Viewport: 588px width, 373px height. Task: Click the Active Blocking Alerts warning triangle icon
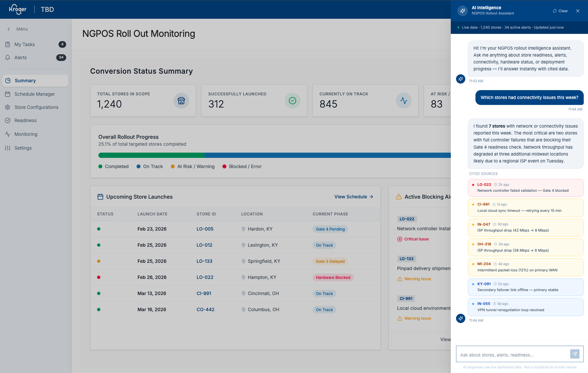pos(399,197)
